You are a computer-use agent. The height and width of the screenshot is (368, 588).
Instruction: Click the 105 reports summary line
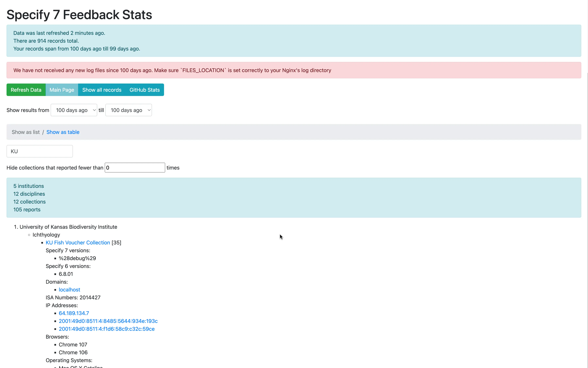pyautogui.click(x=27, y=210)
